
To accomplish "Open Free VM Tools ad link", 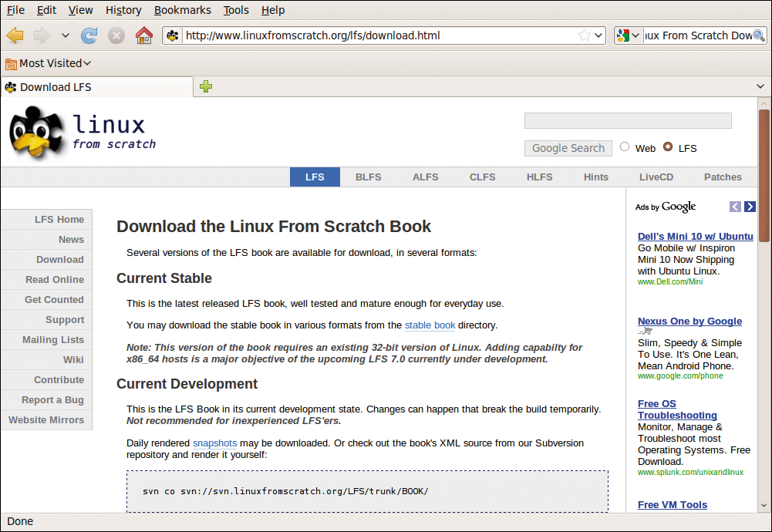I will point(672,505).
